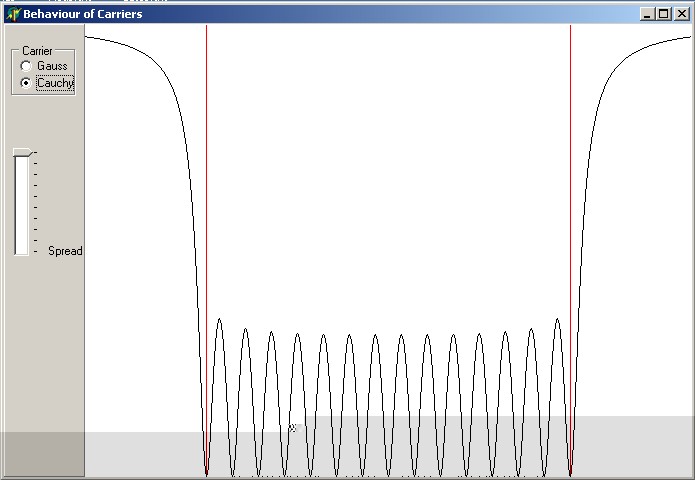Screen dimensions: 695x480
Task: Select the Cauchy carrier radio button
Action: click(26, 83)
